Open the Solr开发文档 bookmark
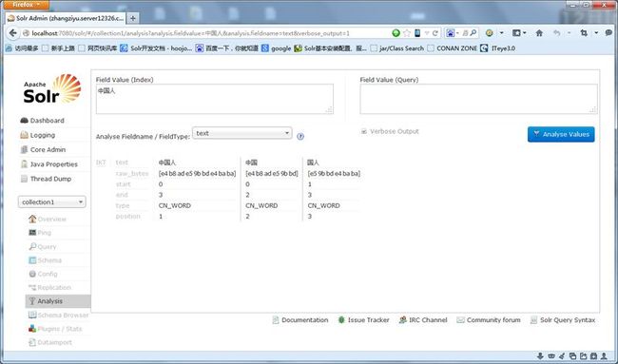This screenshot has height=364, width=618. (x=156, y=48)
